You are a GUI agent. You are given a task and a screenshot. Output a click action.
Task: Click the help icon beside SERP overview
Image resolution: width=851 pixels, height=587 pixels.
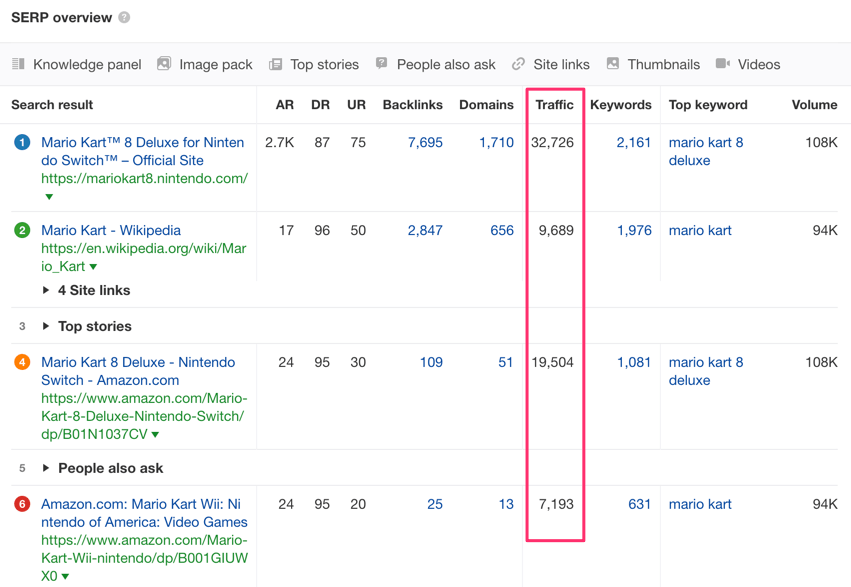coord(124,17)
